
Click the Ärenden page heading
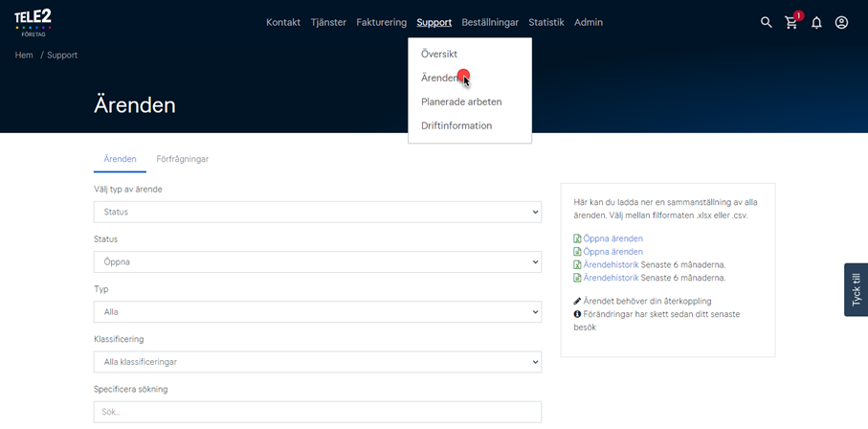pos(135,105)
